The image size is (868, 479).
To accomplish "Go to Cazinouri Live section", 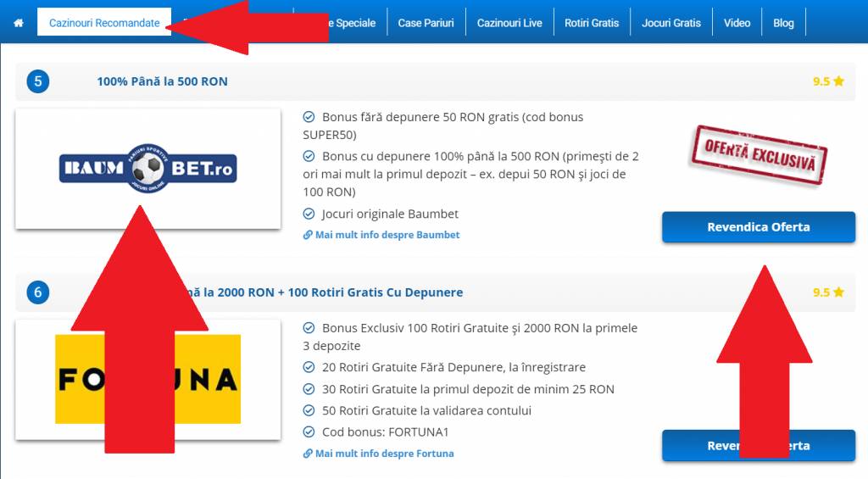I will (509, 23).
